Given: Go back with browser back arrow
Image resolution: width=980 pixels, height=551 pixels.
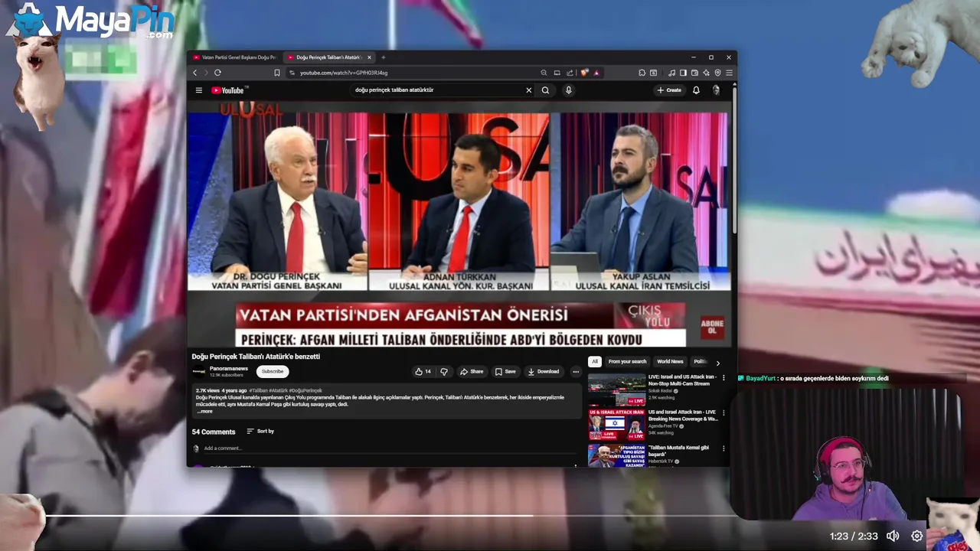Looking at the screenshot, I should coord(195,73).
